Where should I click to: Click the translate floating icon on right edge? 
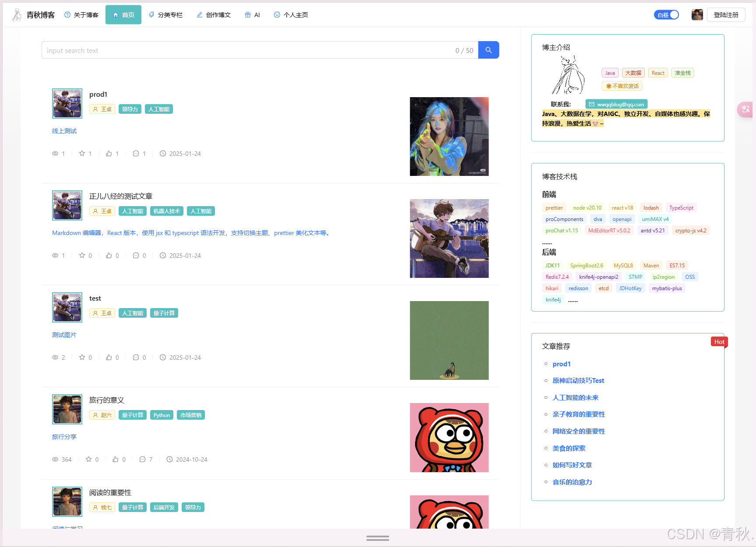coord(746,109)
